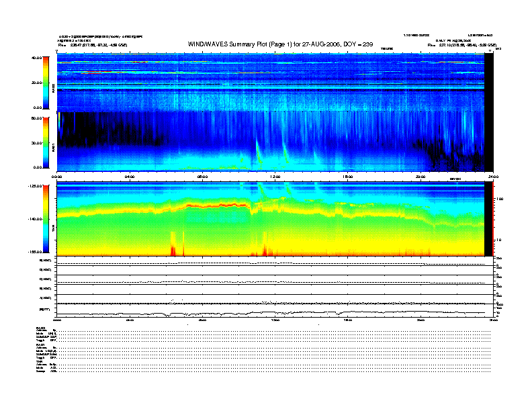532x411 pixels.
Task: Click the red plasma line in TNR panel
Action: pyautogui.click(x=217, y=205)
